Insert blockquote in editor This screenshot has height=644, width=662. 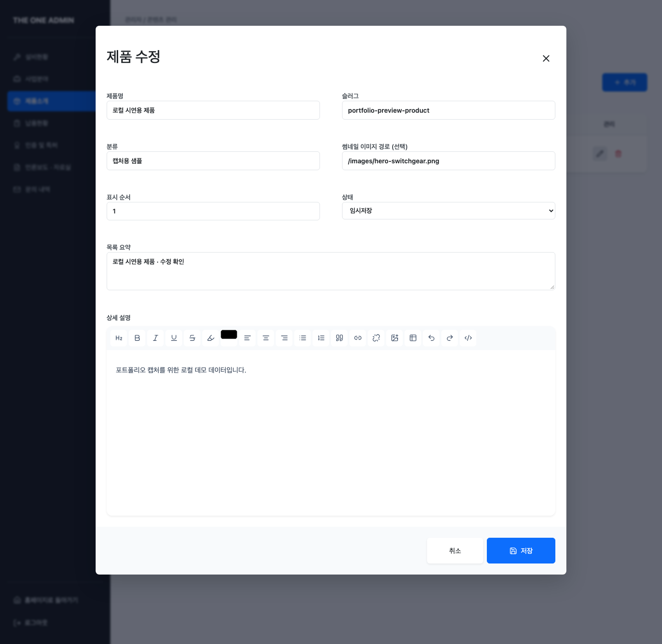click(339, 338)
